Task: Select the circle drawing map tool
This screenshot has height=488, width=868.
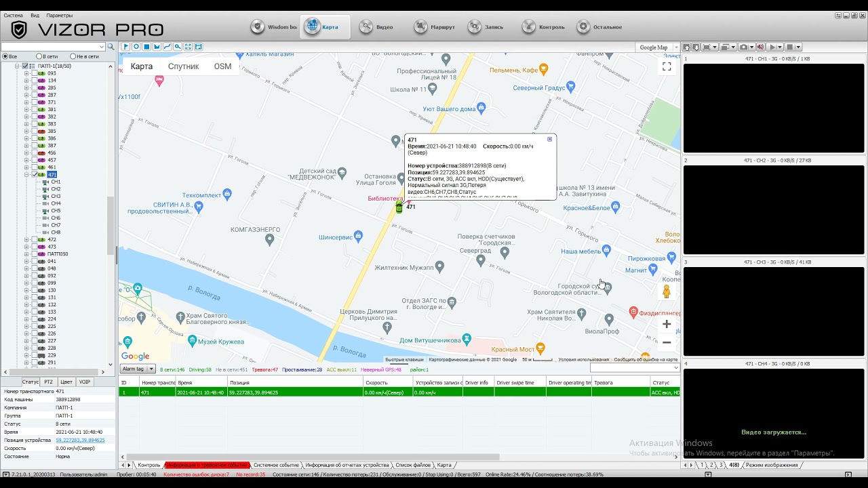Action: pyautogui.click(x=136, y=47)
